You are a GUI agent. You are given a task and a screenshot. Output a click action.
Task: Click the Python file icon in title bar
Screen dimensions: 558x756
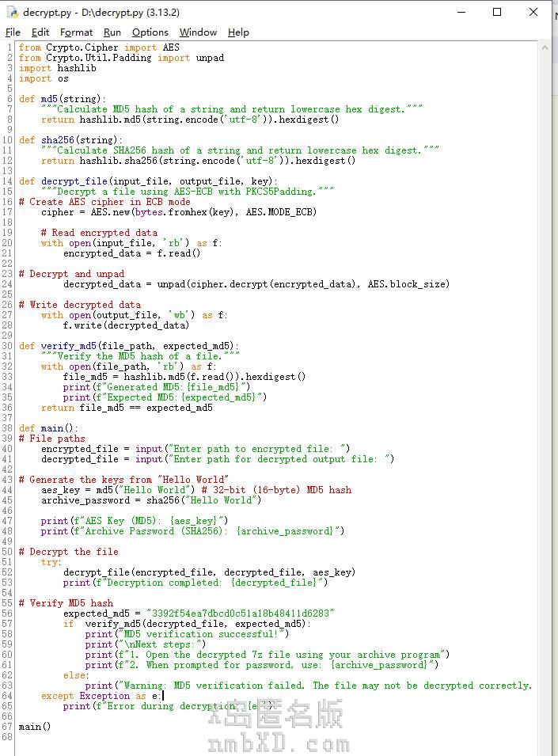point(13,13)
